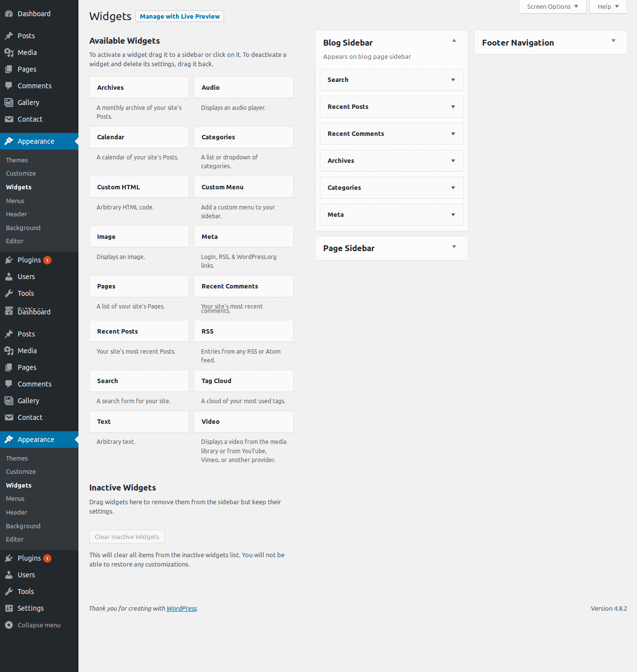Click the arrow icon on Blog Sidebar's Recent Posts widget
Image resolution: width=637 pixels, height=672 pixels.
pos(453,107)
